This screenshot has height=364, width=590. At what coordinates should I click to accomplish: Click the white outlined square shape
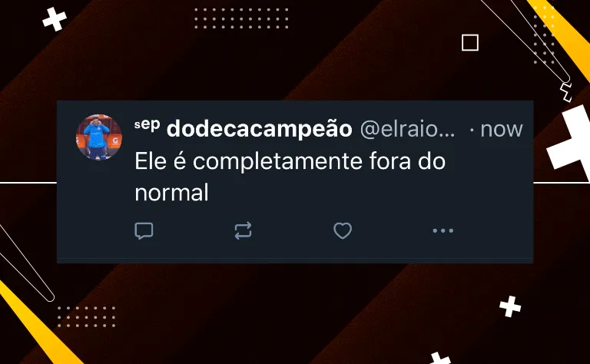coord(470,42)
